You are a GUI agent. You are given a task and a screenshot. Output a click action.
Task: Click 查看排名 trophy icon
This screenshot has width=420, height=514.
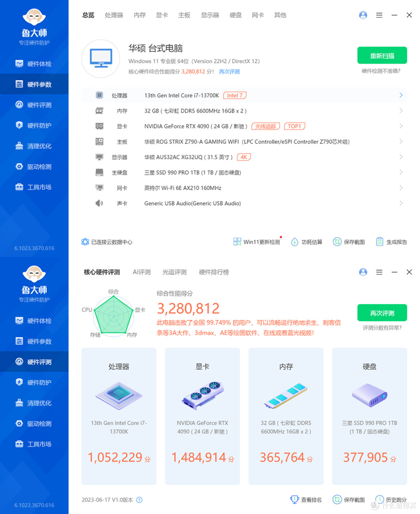tap(294, 500)
